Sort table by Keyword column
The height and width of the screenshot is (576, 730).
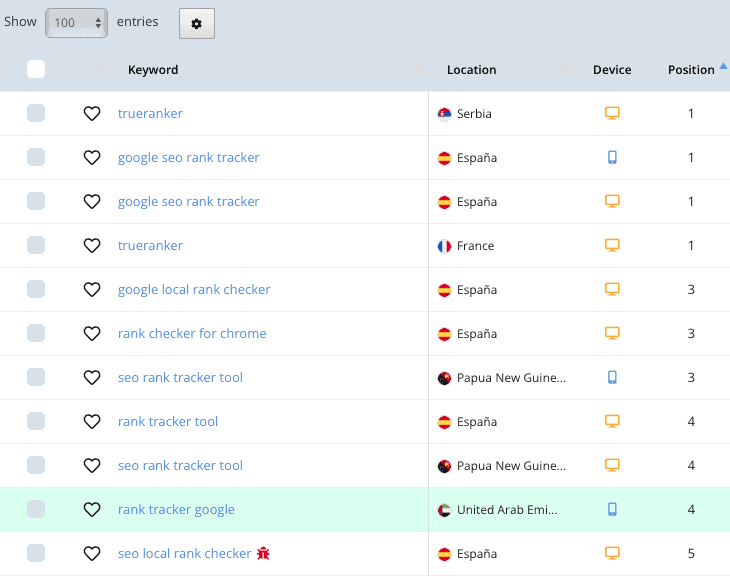153,70
